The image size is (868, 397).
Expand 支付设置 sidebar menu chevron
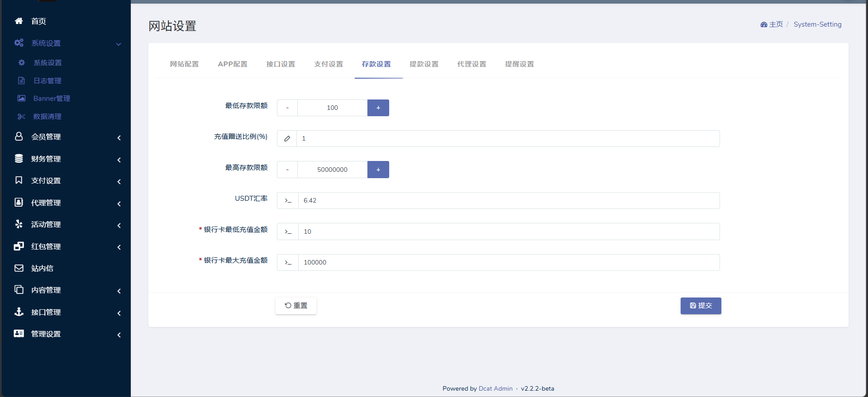point(119,181)
